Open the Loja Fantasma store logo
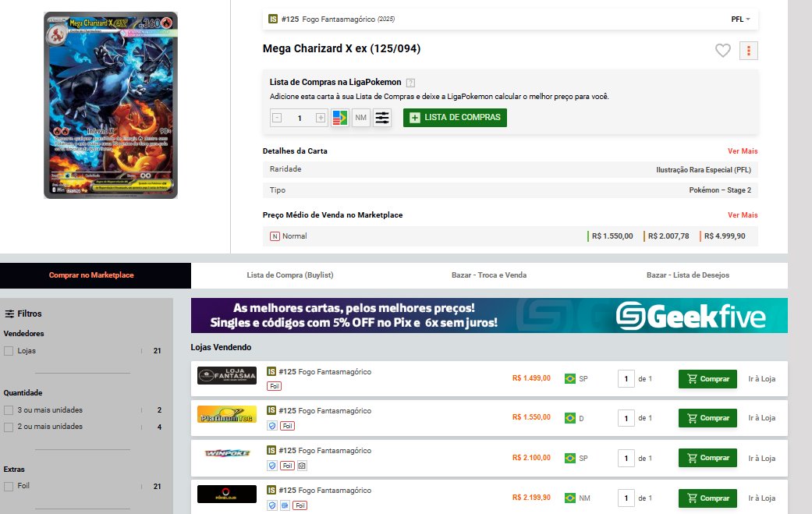 [227, 375]
